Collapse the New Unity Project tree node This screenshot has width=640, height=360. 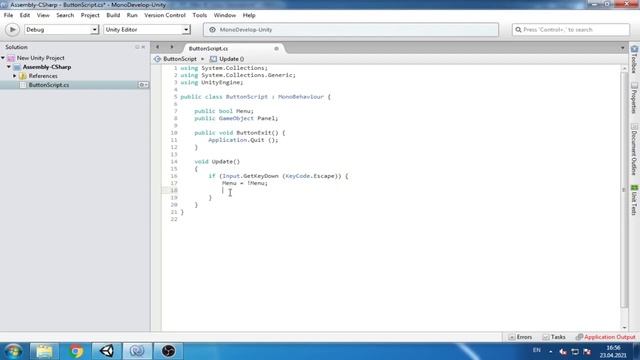tap(3, 58)
